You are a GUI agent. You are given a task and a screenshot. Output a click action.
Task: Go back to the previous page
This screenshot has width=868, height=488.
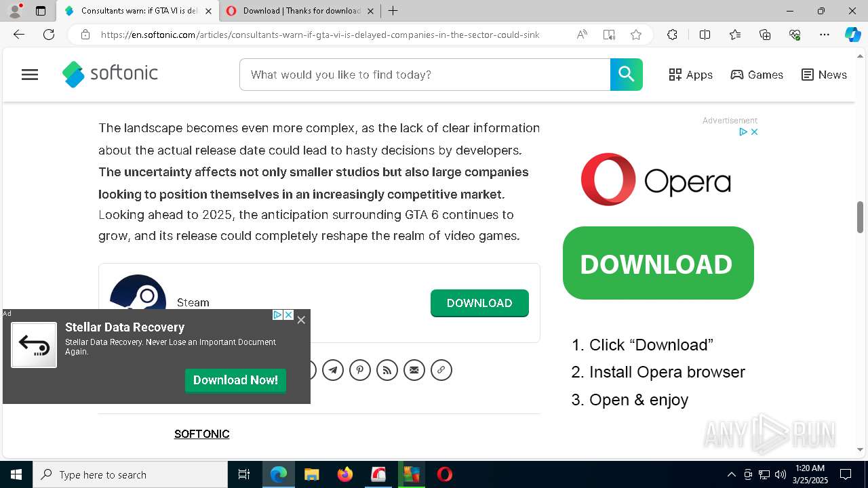tap(19, 35)
